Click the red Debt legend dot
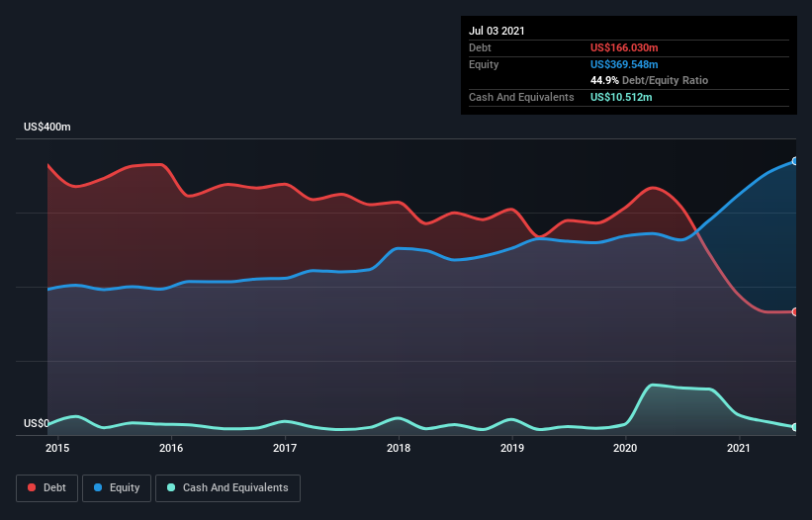812x520 pixels. pos(32,487)
